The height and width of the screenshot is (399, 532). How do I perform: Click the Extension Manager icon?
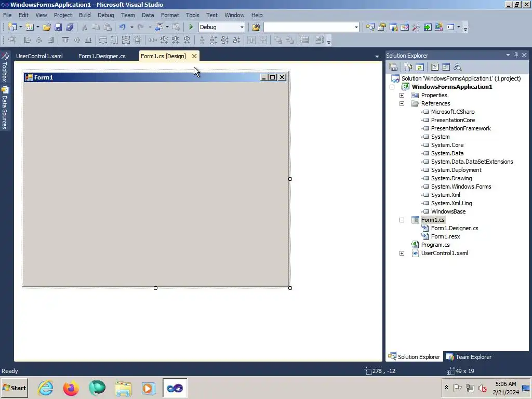point(438,27)
